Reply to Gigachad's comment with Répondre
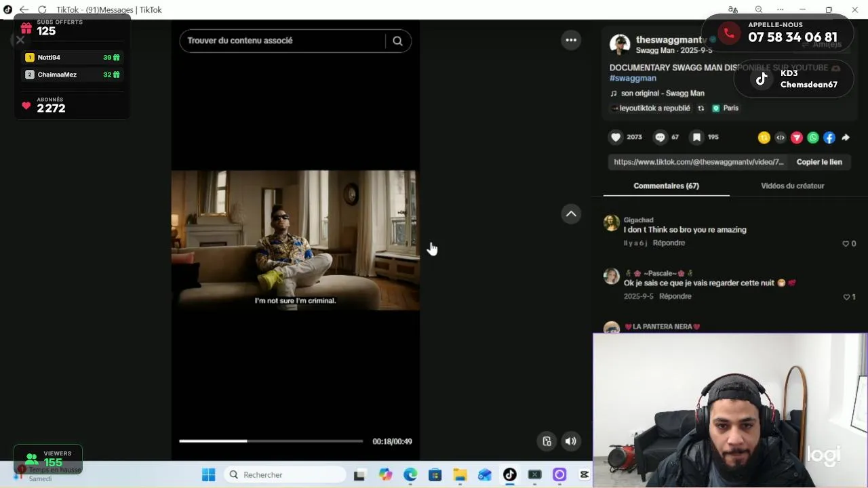 [x=669, y=243]
